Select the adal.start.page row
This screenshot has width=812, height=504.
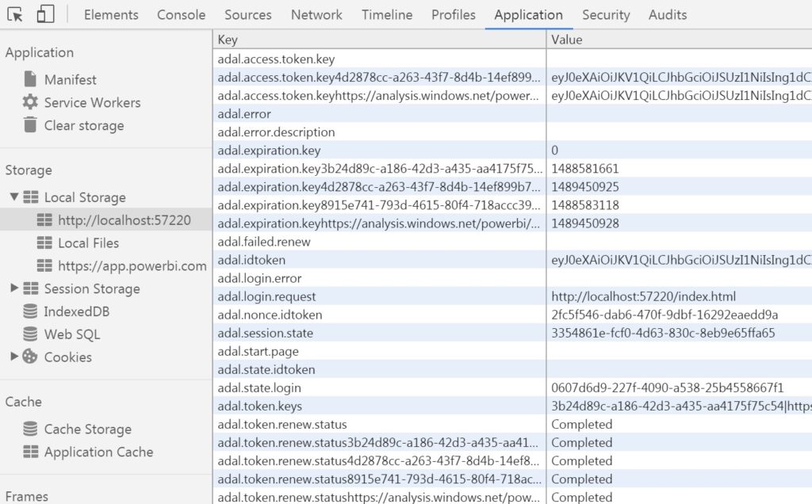coord(512,351)
